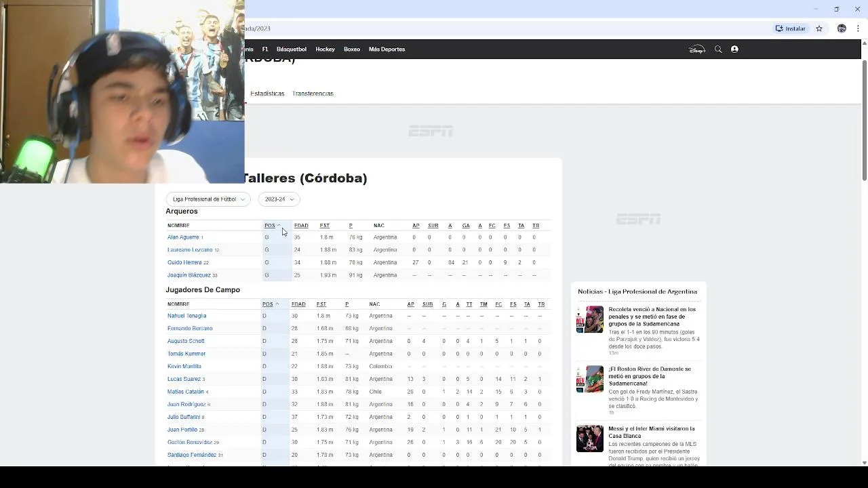Click Matías Catalán's Chile nationality cell
868x488 pixels.
click(375, 392)
